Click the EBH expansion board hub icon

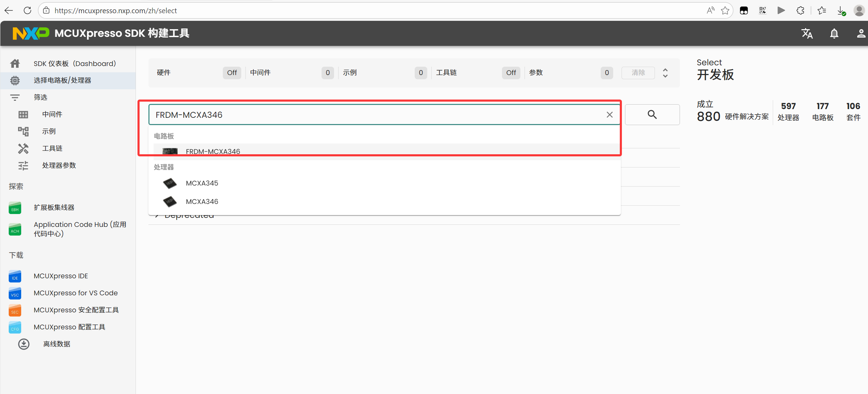click(x=15, y=207)
